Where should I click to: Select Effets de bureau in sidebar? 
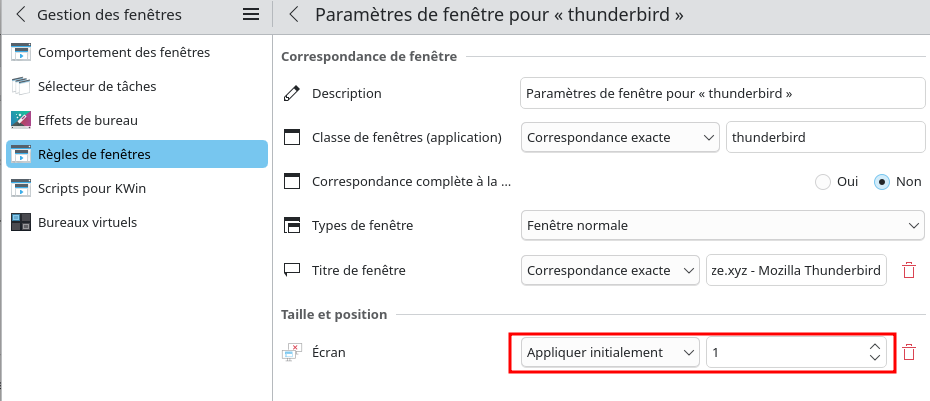click(x=87, y=120)
